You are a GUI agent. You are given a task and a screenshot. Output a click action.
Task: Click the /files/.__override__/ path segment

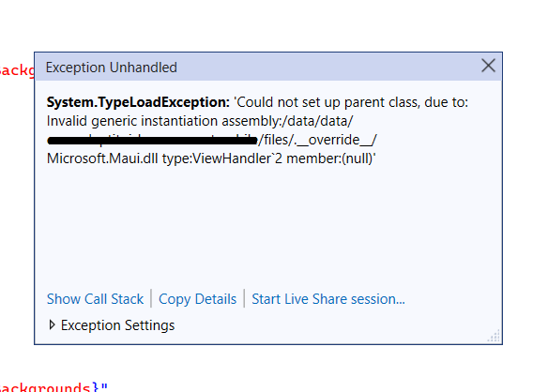[317, 140]
